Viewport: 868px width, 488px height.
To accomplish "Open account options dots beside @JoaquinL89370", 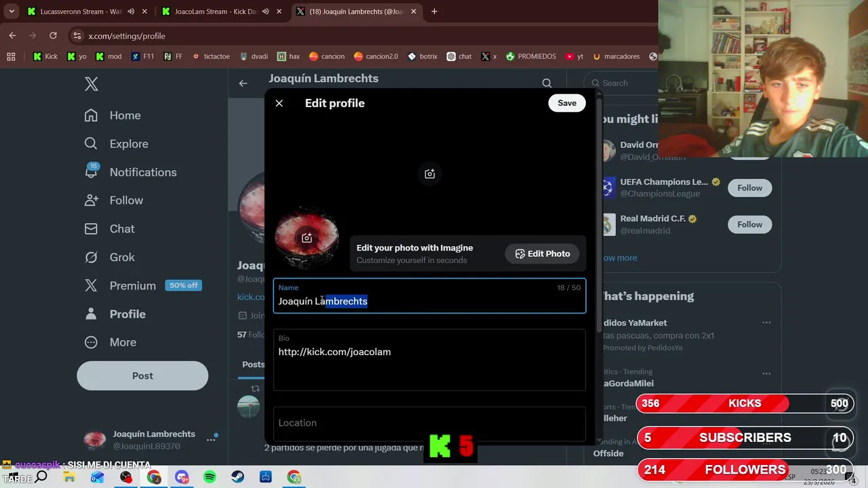I will pyautogui.click(x=211, y=440).
